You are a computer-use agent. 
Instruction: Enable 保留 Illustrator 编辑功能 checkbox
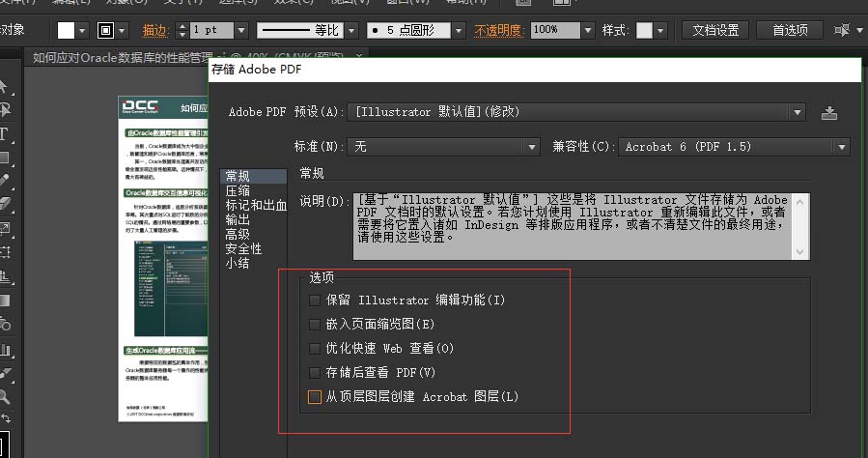(x=315, y=301)
